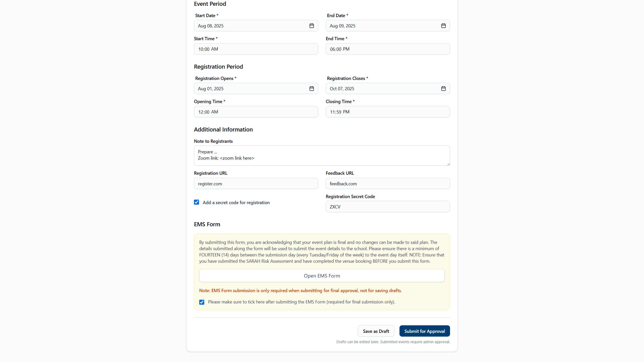The image size is (644, 362).
Task: Click the Open EMS Form button
Action: [322, 276]
